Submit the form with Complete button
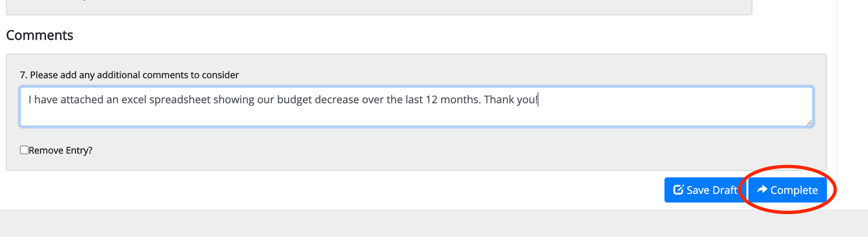868x237 pixels. (x=788, y=190)
